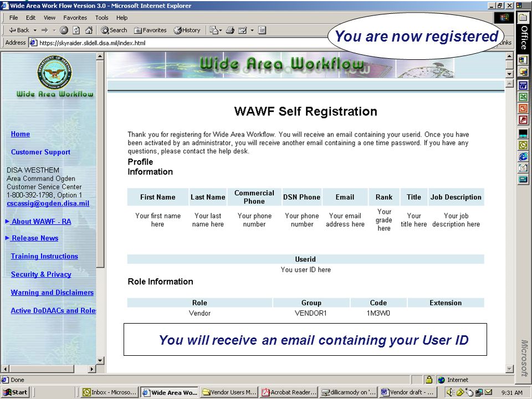The height and width of the screenshot is (399, 532).
Task: Open the Windows Start menu
Action: coord(16,392)
